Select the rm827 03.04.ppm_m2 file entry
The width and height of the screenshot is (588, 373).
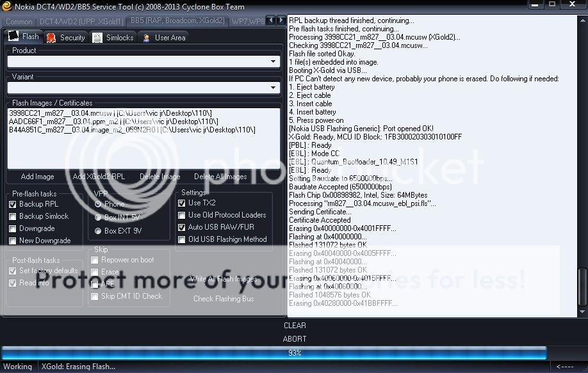click(x=64, y=121)
